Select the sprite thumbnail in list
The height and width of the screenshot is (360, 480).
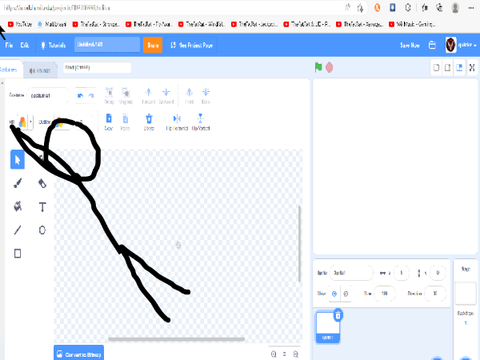[x=328, y=327]
